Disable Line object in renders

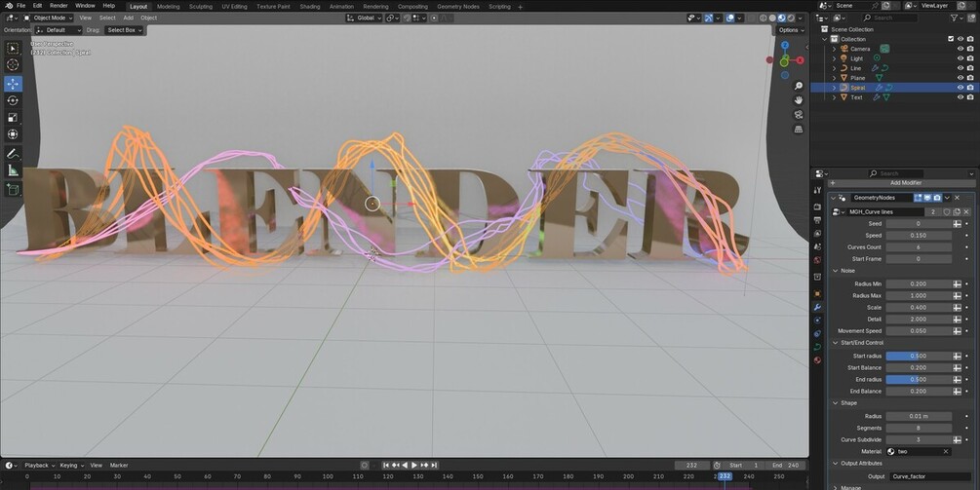pos(970,68)
